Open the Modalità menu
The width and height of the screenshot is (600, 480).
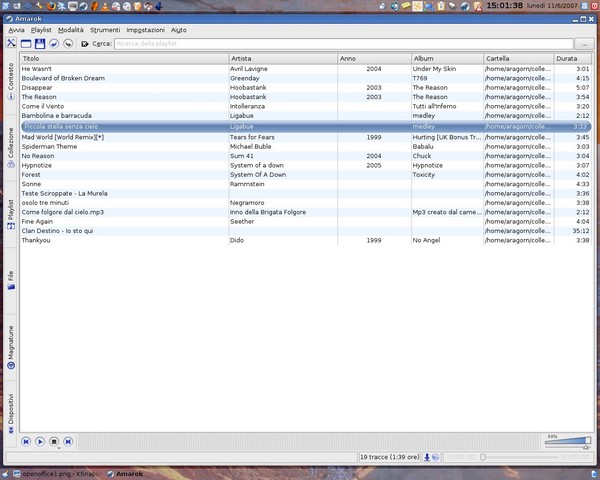(x=71, y=30)
